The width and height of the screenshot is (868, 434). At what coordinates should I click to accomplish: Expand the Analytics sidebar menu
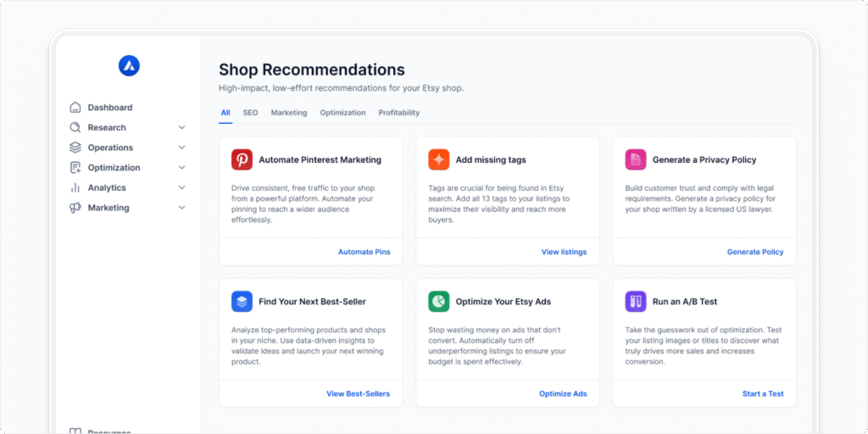click(x=181, y=188)
